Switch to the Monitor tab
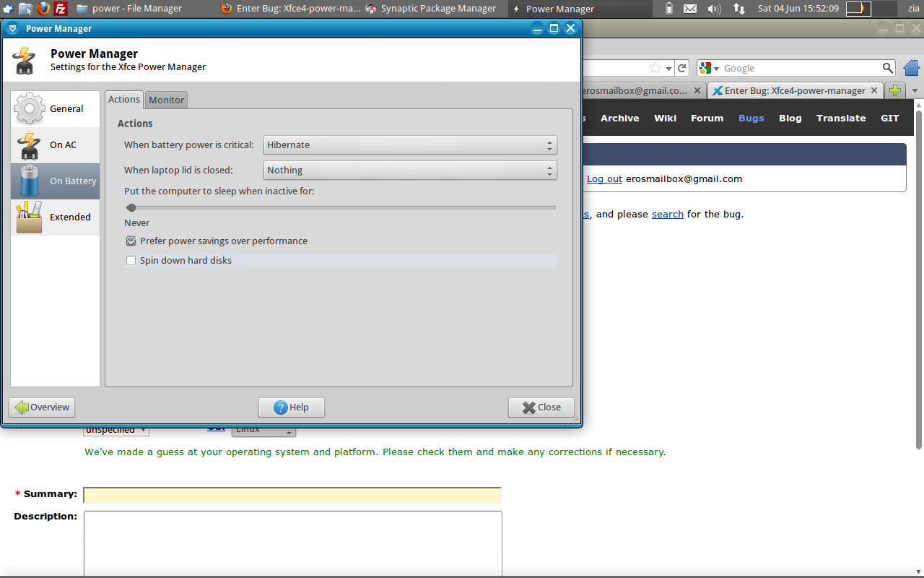 [167, 100]
